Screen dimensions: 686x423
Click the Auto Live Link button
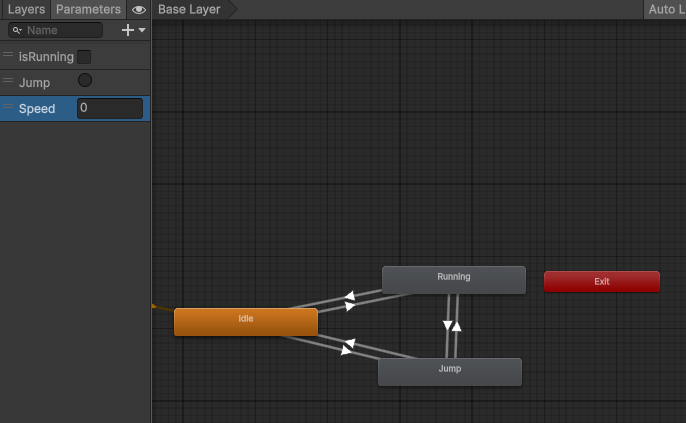pos(665,9)
